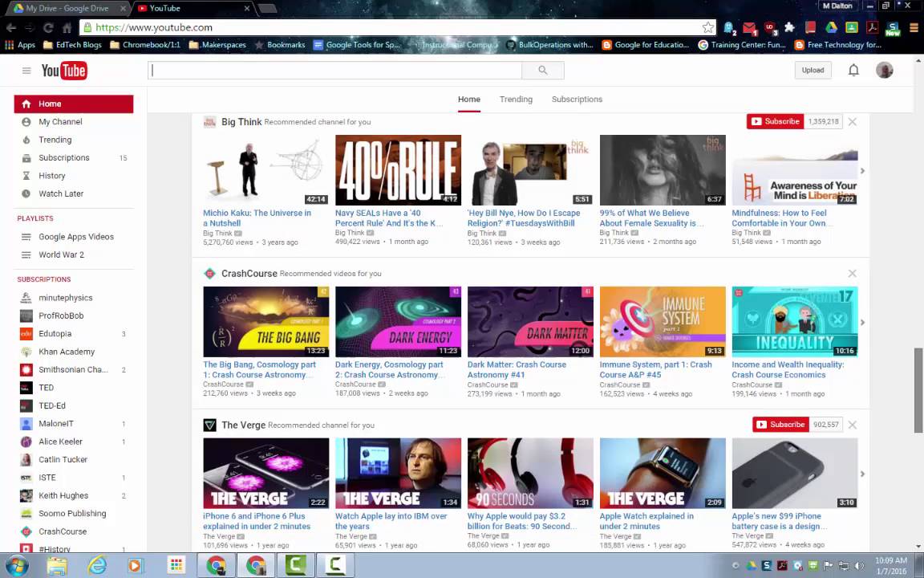Screen dimensions: 924x578
Task: Open the Windows Start menu
Action: point(16,566)
